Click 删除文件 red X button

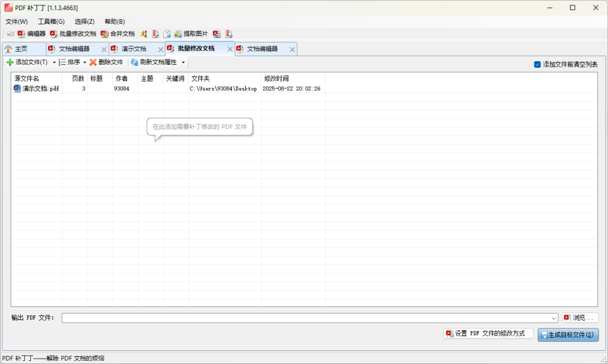tap(106, 62)
